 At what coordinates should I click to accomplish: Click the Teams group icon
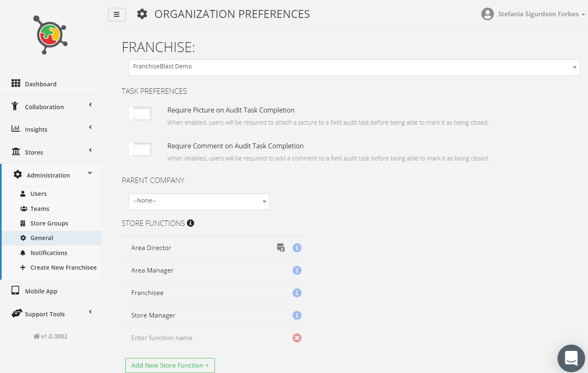(x=24, y=208)
